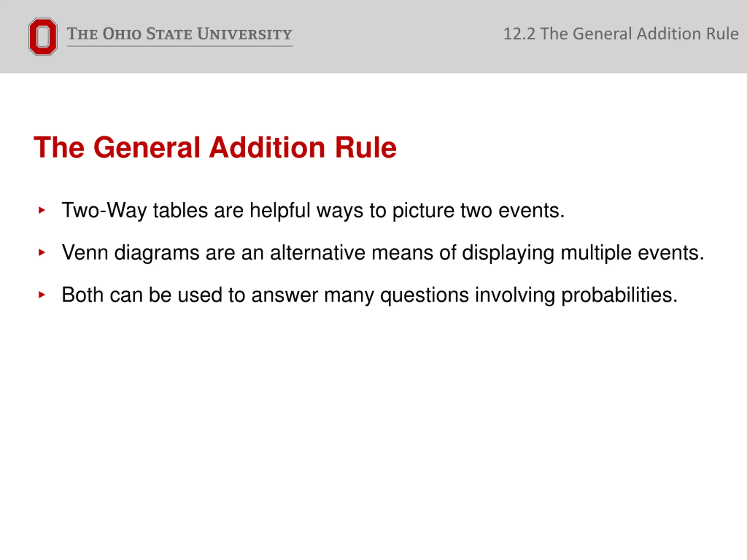Click the word probabilities in the last bullet
This screenshot has width=747, height=560.
pyautogui.click(x=619, y=295)
